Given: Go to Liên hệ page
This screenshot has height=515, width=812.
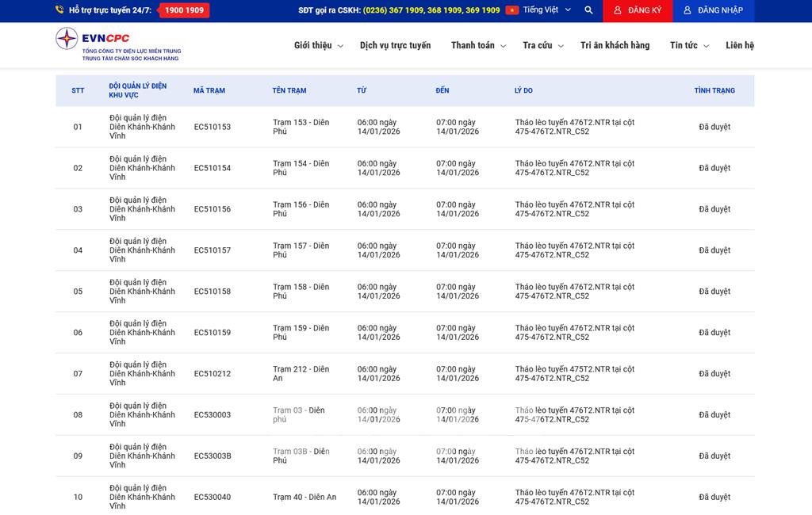Looking at the screenshot, I should pyautogui.click(x=739, y=45).
